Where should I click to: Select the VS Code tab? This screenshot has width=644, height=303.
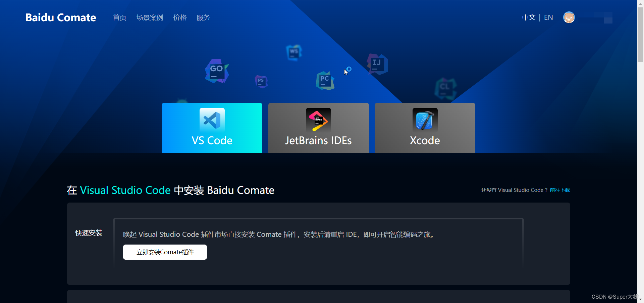coord(212,128)
